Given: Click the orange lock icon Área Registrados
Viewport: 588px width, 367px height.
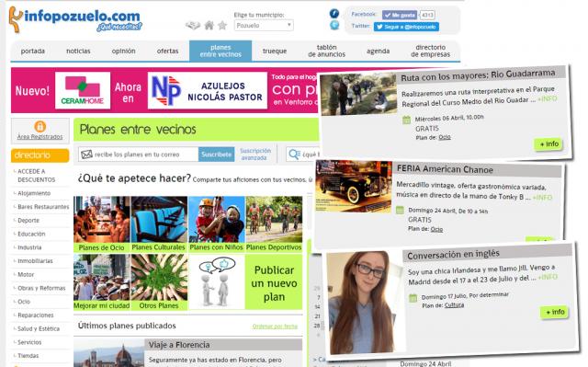Looking at the screenshot, I should [40, 126].
